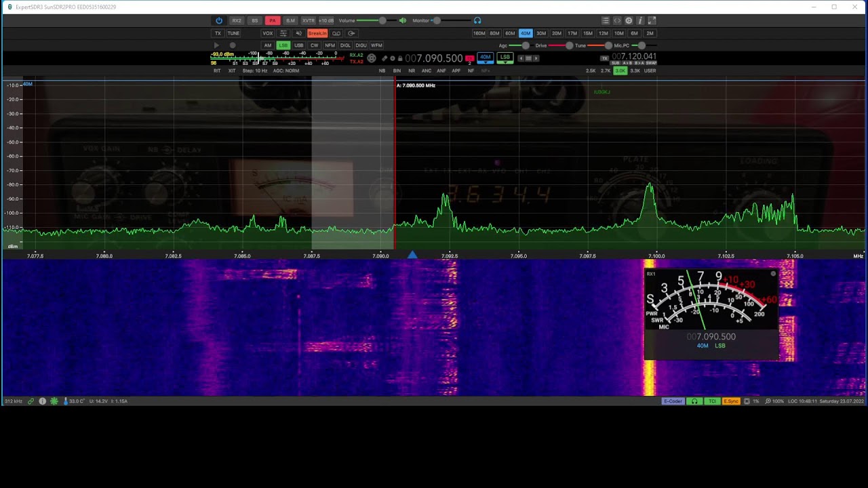Toggle the NB noise blanker
Viewport: 868px width, 488px height.
click(x=382, y=70)
